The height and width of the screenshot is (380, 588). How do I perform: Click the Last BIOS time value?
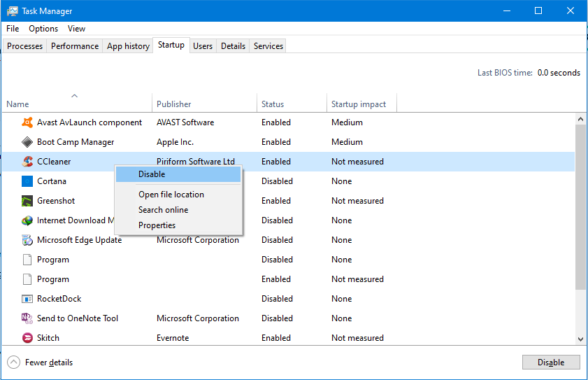[559, 73]
